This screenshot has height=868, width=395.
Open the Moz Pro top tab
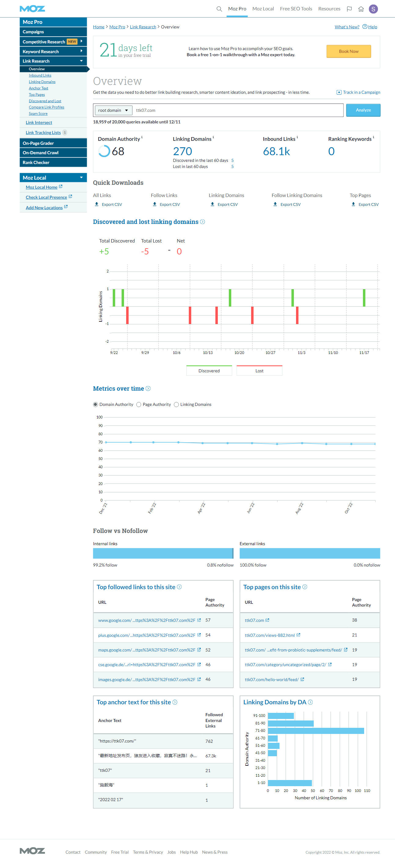coord(237,9)
